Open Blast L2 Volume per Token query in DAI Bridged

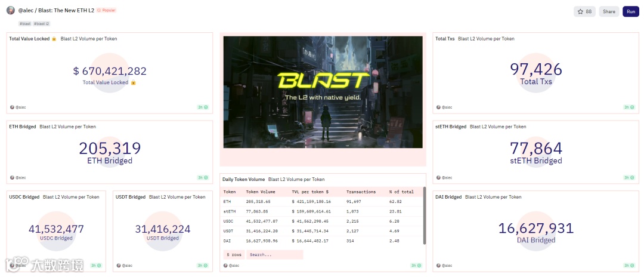click(494, 197)
